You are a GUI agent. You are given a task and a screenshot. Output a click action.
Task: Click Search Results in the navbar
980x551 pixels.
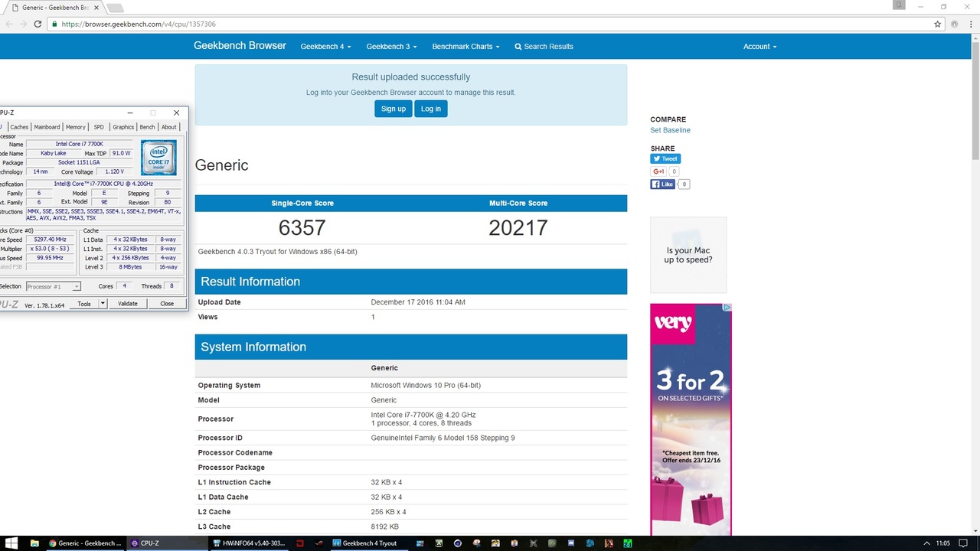[544, 47]
